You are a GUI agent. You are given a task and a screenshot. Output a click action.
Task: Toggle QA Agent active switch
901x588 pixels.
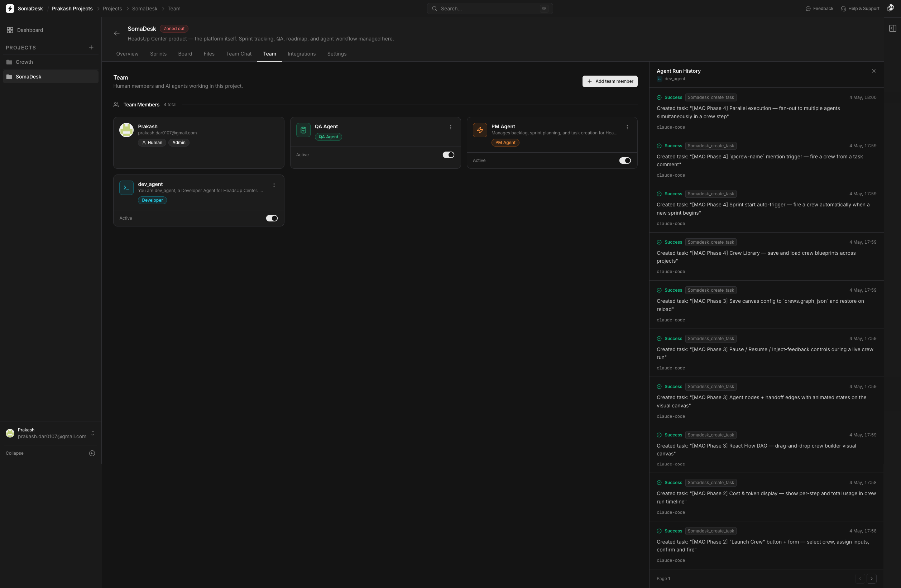(x=449, y=154)
